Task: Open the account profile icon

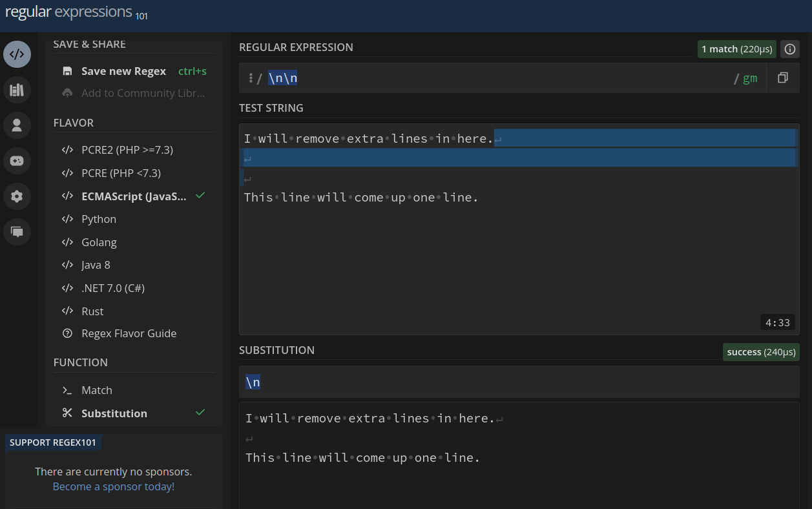Action: tap(17, 125)
